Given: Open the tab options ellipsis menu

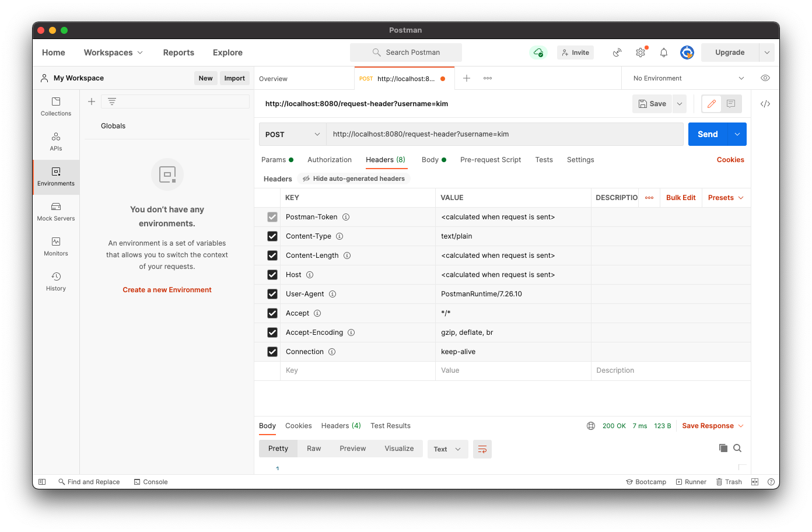Looking at the screenshot, I should (488, 78).
